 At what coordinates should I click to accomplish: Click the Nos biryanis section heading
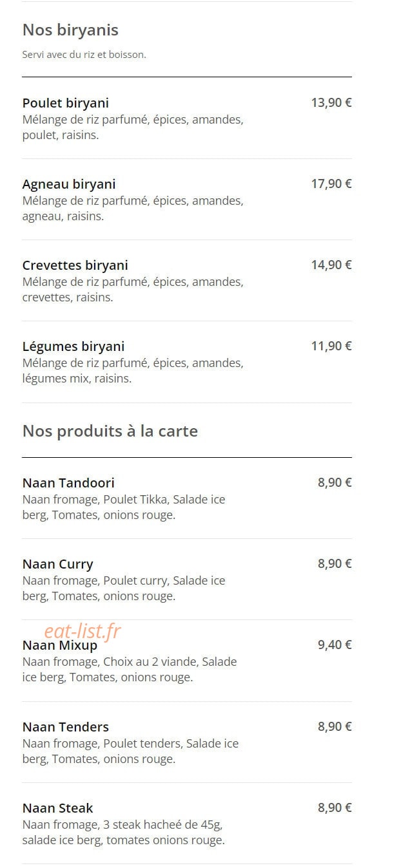point(70,30)
